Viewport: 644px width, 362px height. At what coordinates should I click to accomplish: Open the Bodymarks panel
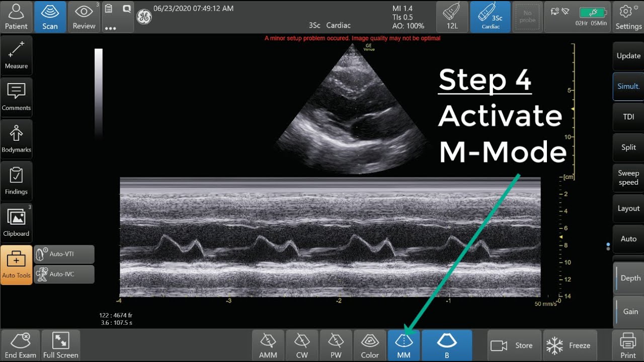[x=17, y=139]
